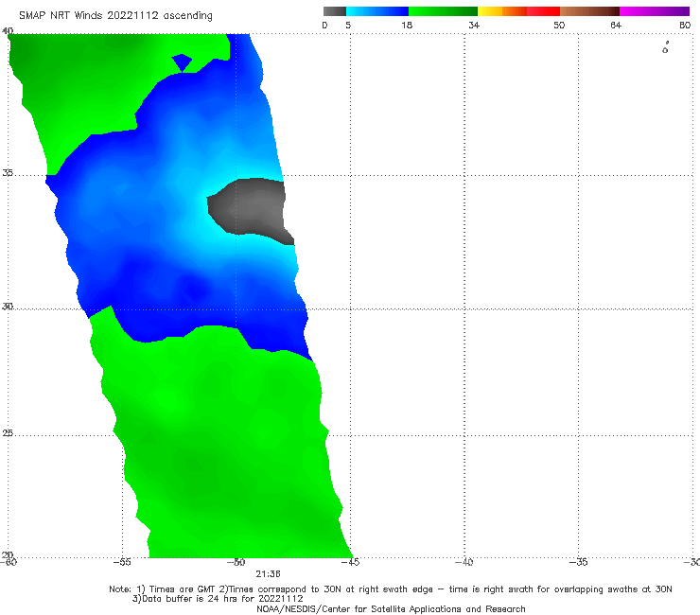Click the latitude label '25'
Viewport: 700px width, 615px height.
coord(8,432)
